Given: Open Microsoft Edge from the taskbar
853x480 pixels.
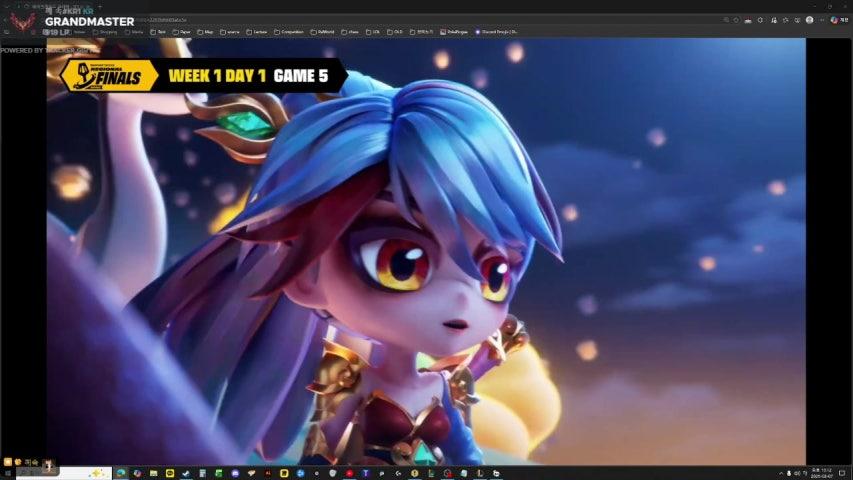Looking at the screenshot, I should point(121,473).
